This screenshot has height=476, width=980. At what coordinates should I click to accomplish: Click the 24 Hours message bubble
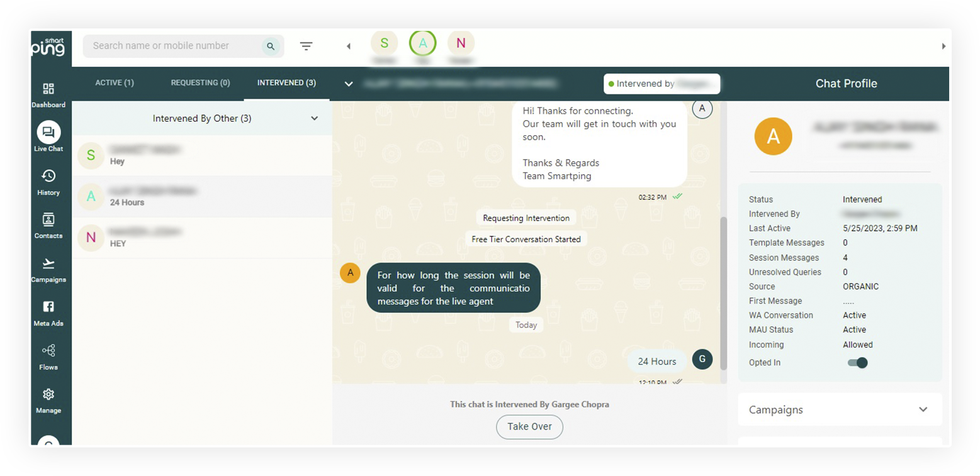[657, 362]
